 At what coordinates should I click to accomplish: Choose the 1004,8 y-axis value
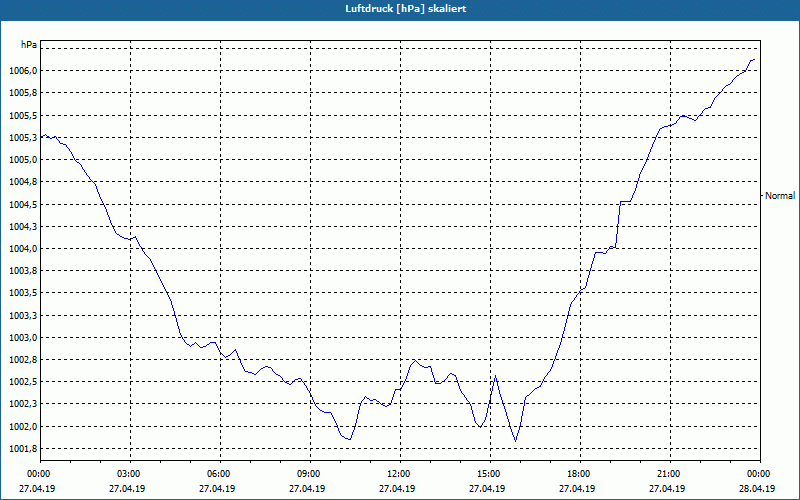23,182
